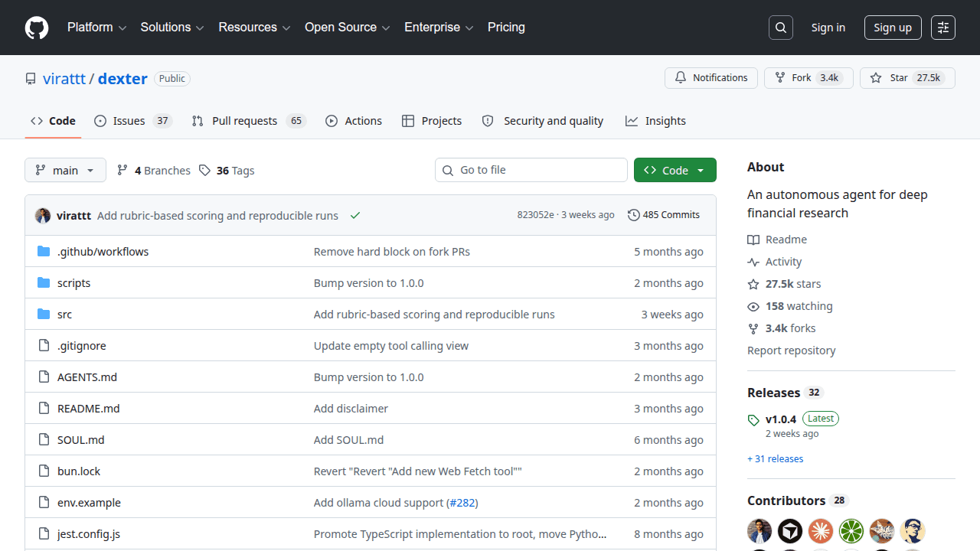Switch to the Issues tab

click(133, 121)
